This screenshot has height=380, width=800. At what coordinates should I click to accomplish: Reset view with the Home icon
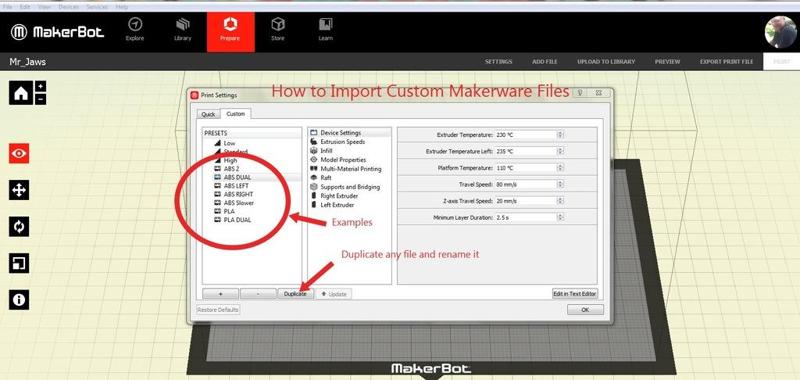click(21, 93)
